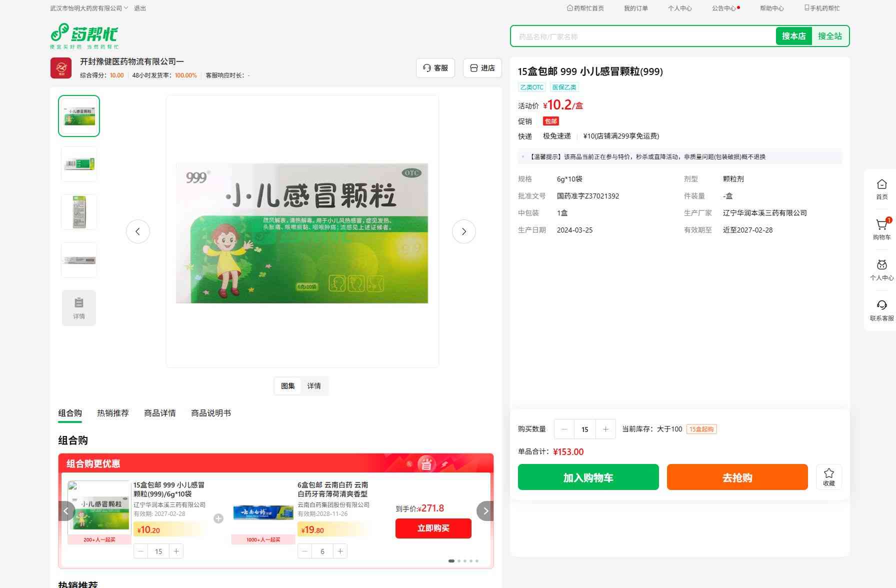896x588 pixels.
Task: Add product to favorites with star icon
Action: (x=828, y=476)
